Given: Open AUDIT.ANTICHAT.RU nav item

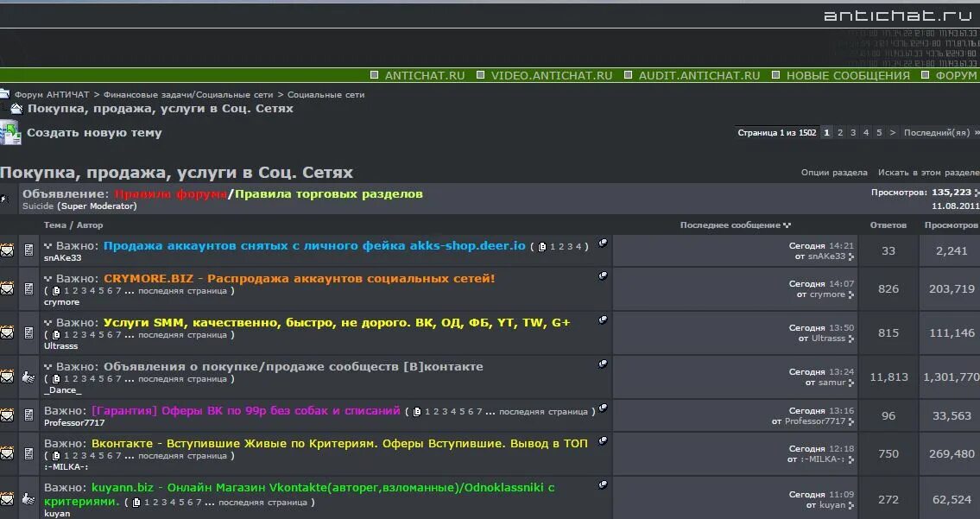Looking at the screenshot, I should [699, 76].
